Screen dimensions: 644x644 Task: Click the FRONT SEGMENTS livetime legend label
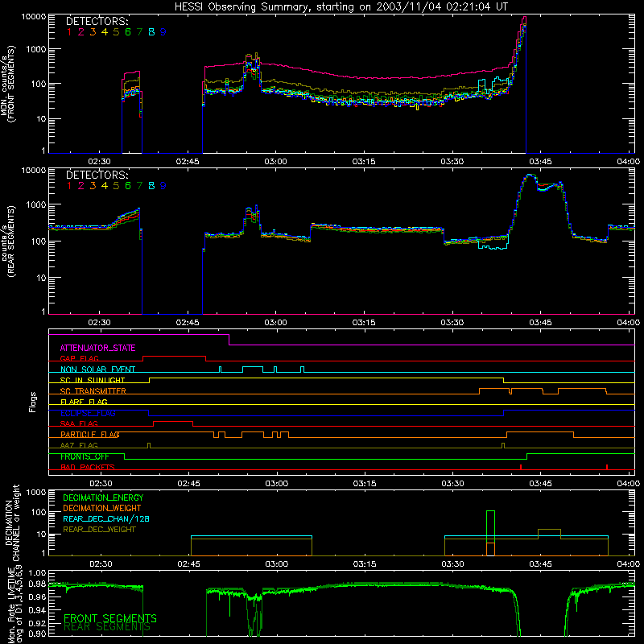[110, 618]
